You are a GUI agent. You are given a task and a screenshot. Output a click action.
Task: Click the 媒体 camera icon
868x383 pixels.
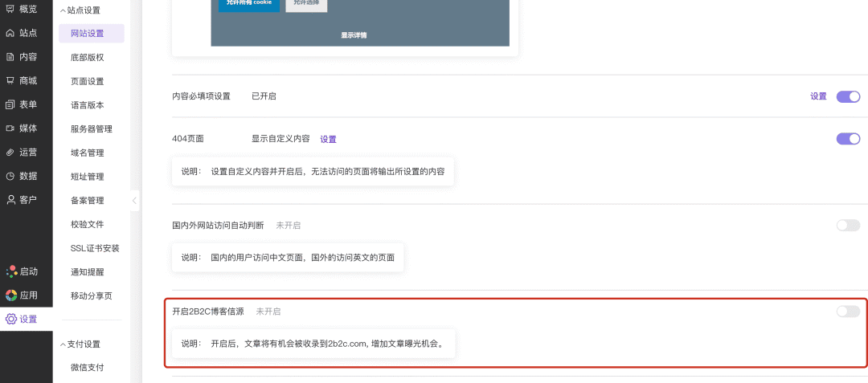(10, 128)
